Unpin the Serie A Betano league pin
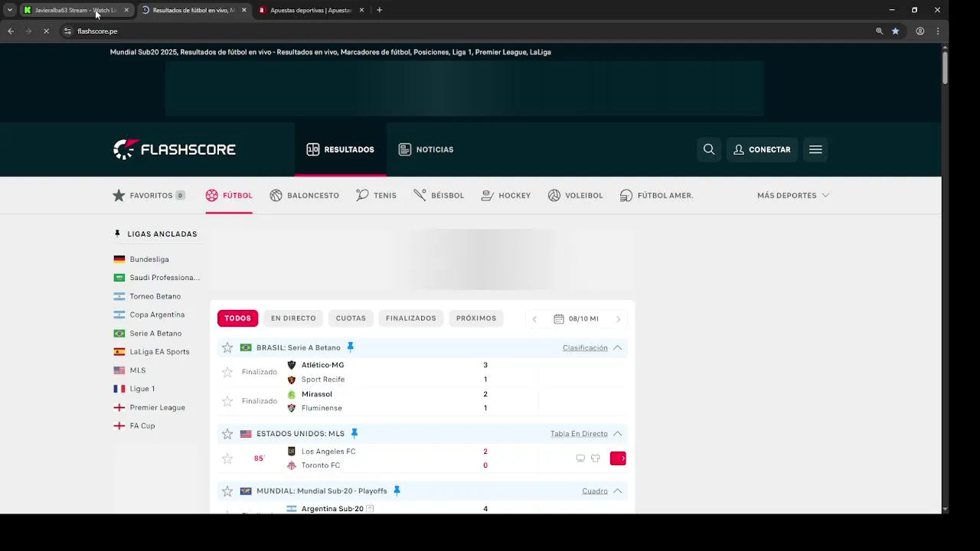This screenshot has width=980, height=551. pos(350,347)
